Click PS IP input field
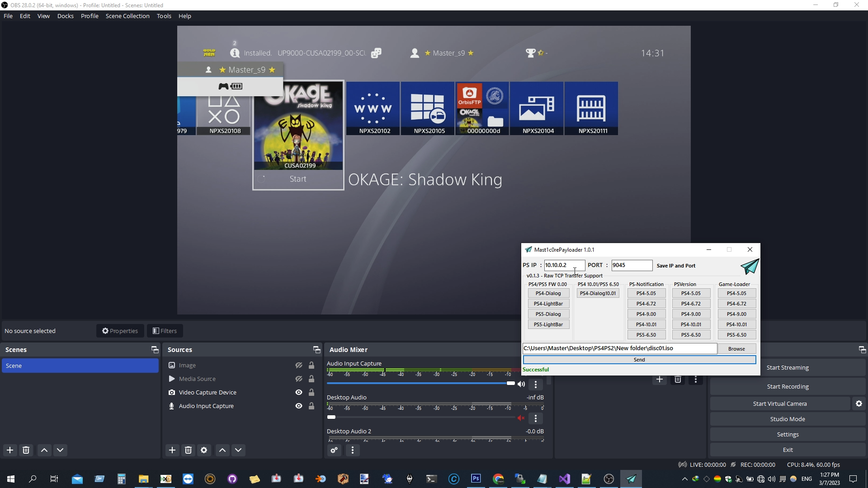 pos(564,265)
